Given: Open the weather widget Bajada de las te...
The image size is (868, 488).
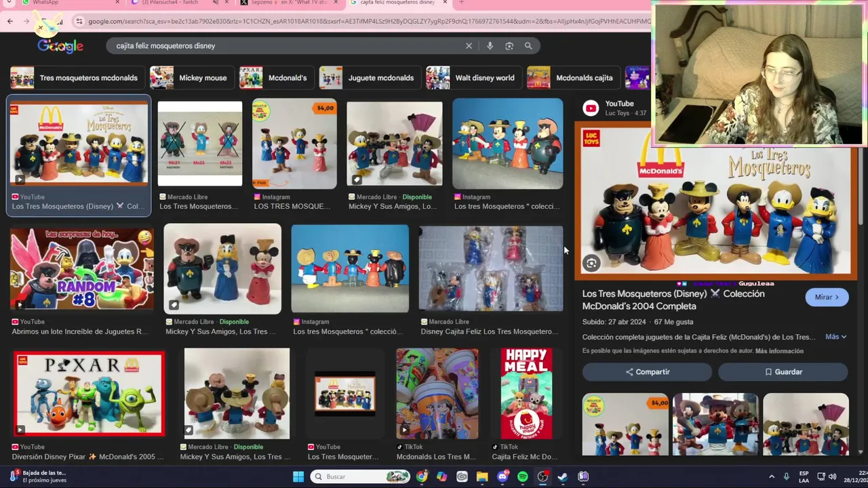Looking at the screenshot, I should [x=37, y=476].
